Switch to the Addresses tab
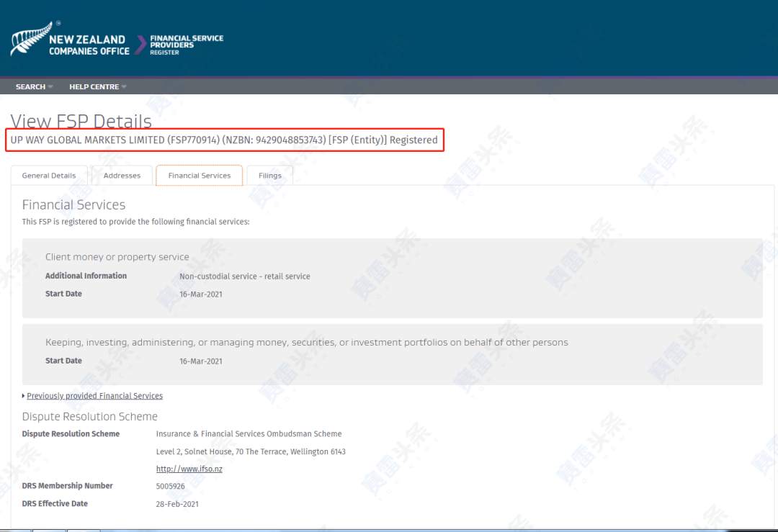Viewport: 778px width, 532px height. coord(122,176)
